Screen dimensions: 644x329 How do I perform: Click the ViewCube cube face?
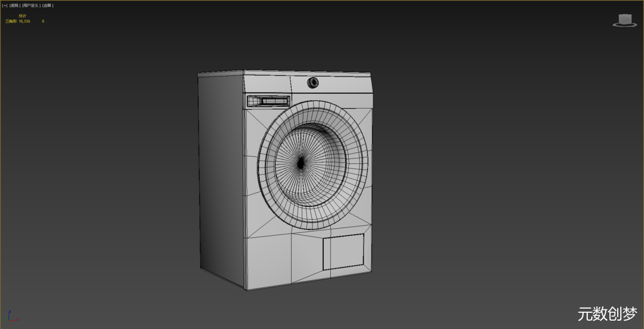coord(625,19)
